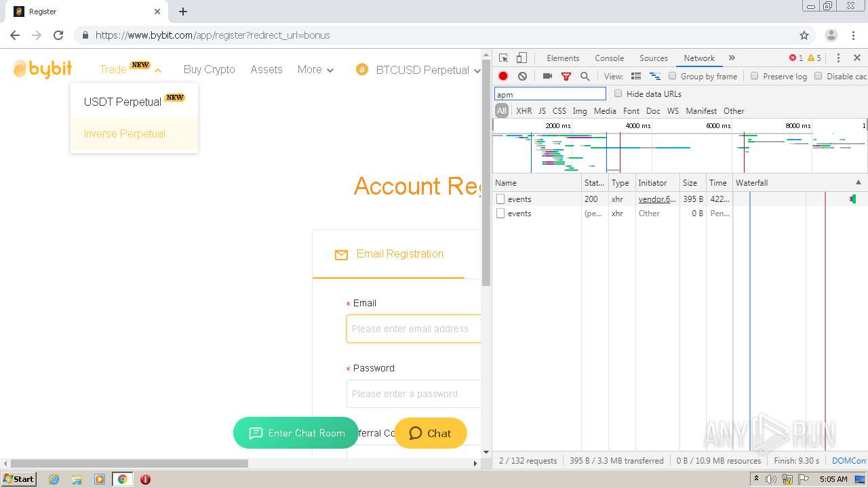Toggle the waterfall overview view icon
Image resolution: width=868 pixels, height=488 pixels.
click(x=655, y=77)
